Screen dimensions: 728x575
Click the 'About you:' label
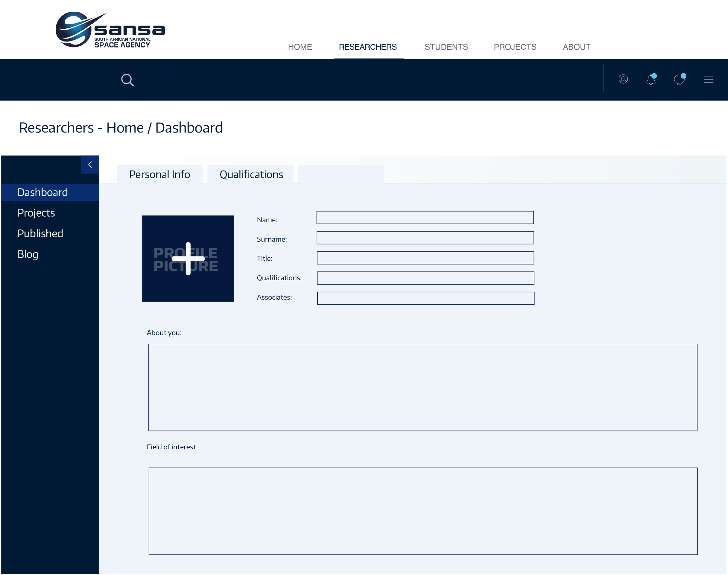(164, 333)
